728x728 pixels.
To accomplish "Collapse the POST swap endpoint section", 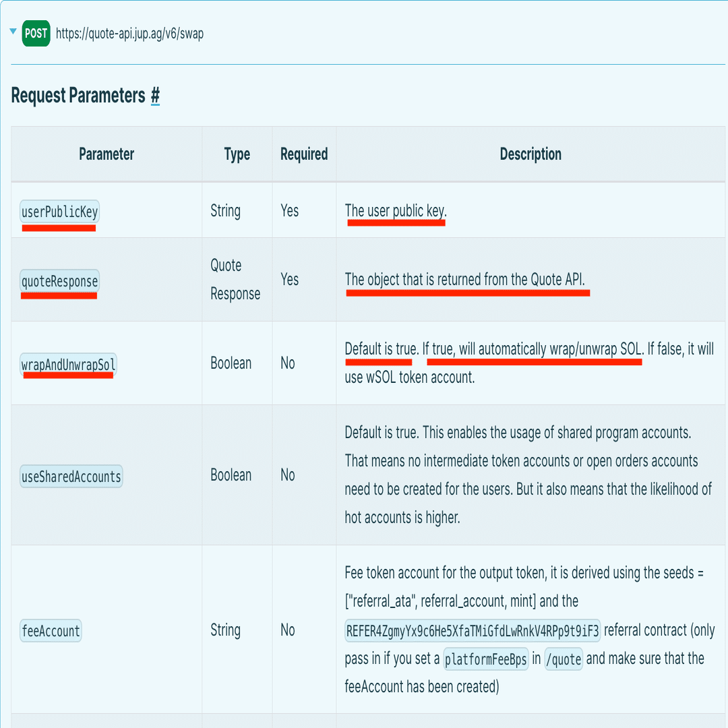I will pos(13,32).
